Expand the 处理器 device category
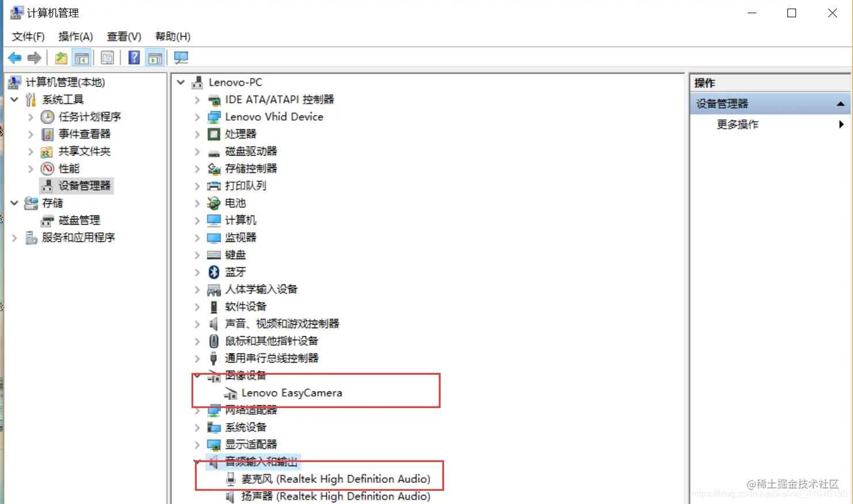The height and width of the screenshot is (504, 853). [197, 134]
